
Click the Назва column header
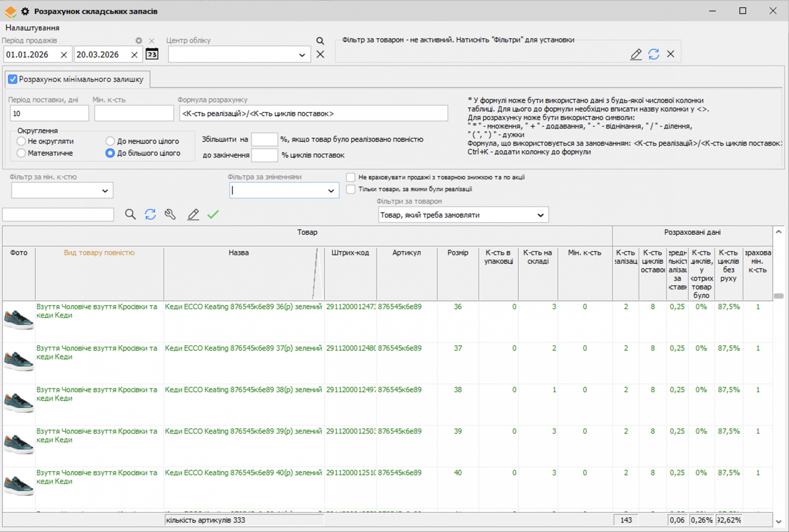point(239,252)
